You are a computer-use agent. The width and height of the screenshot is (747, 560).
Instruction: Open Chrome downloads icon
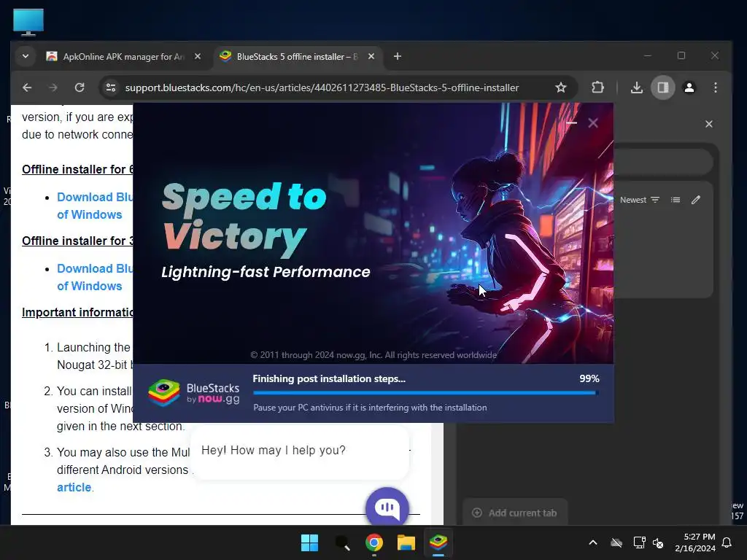pyautogui.click(x=636, y=87)
